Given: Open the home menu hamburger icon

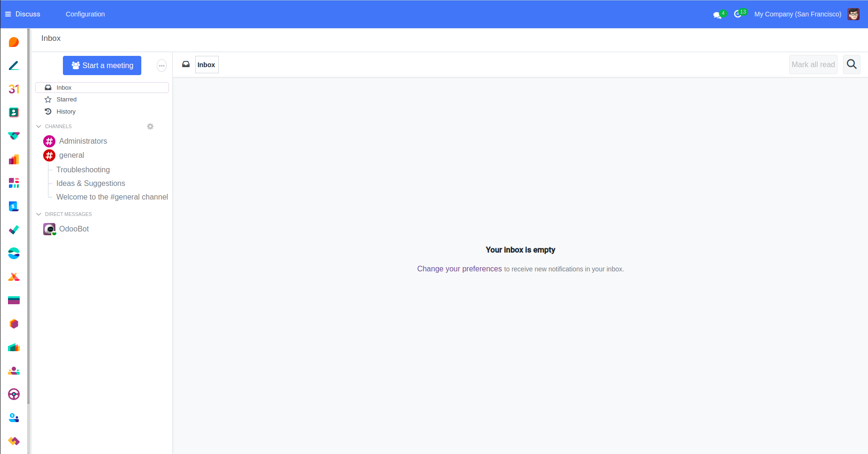Looking at the screenshot, I should tap(8, 14).
